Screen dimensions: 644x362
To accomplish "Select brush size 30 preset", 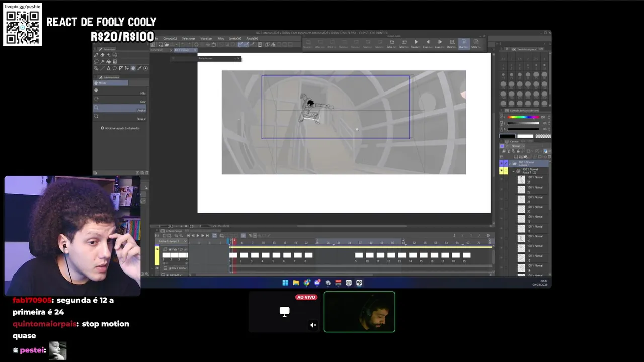I will 544,76.
